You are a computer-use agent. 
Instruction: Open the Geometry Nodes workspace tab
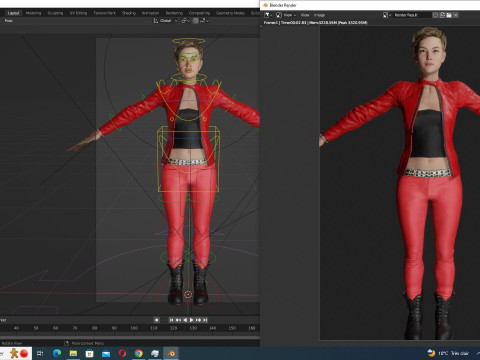230,13
